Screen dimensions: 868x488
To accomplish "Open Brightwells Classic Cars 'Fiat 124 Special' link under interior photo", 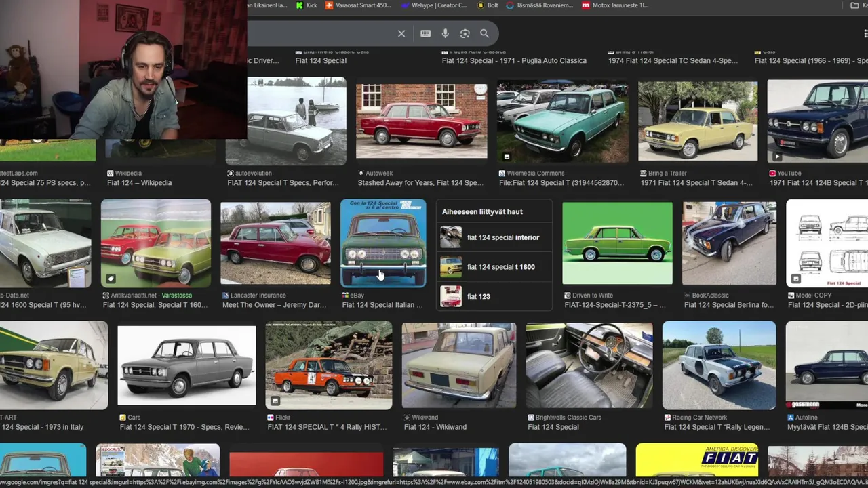I will tap(553, 427).
